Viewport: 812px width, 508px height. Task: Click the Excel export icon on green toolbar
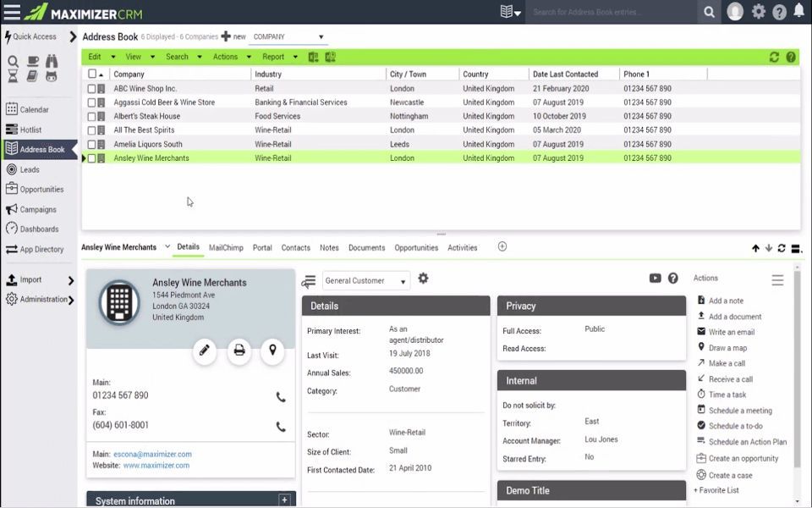pyautogui.click(x=313, y=57)
